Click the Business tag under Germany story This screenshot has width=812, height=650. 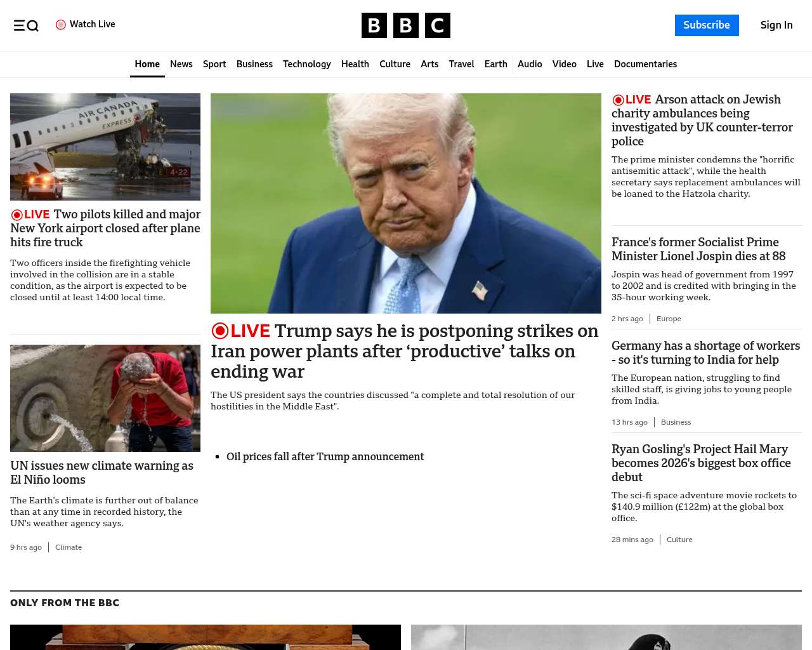676,422
